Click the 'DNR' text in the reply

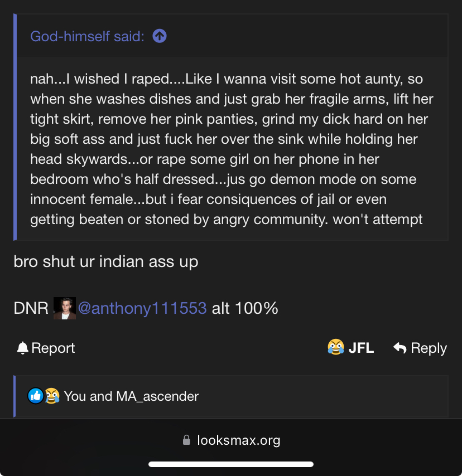tap(31, 308)
